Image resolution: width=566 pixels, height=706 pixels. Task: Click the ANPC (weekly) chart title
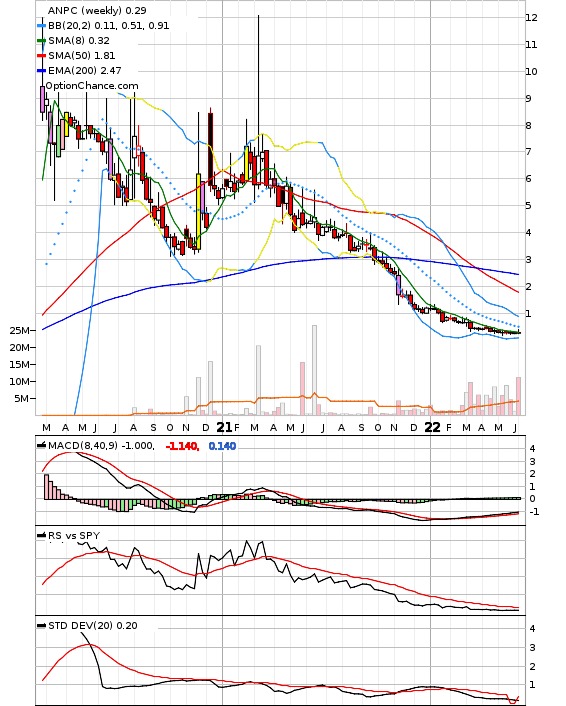click(x=84, y=10)
